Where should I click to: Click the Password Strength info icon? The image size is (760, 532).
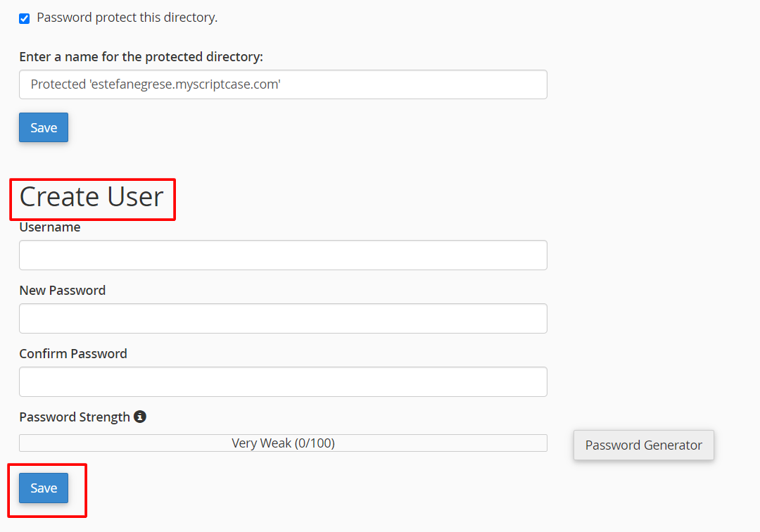140,417
